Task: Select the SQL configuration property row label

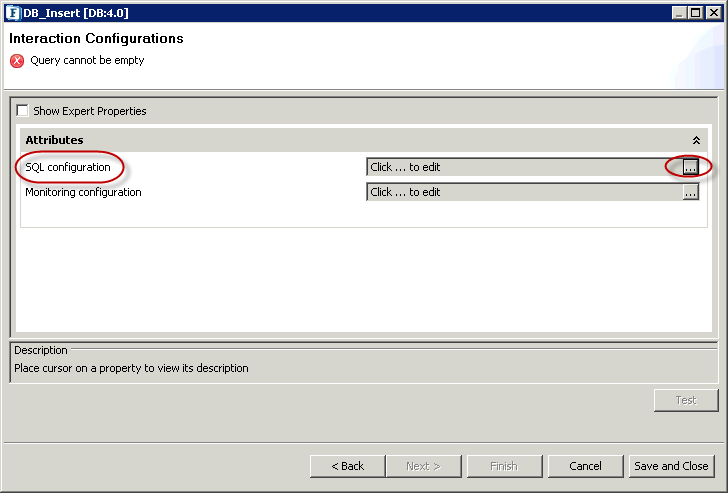Action: (68, 167)
